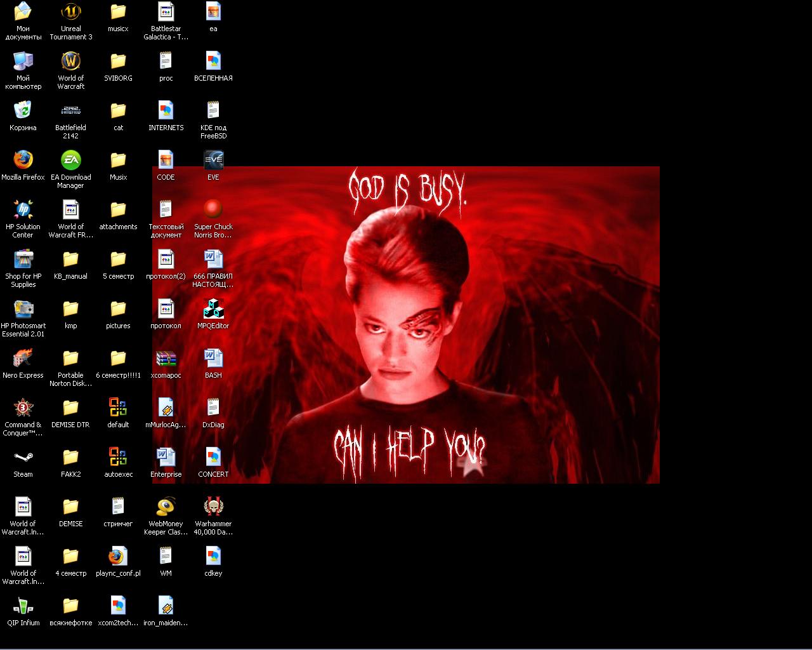Open the BASH Word document

[213, 358]
